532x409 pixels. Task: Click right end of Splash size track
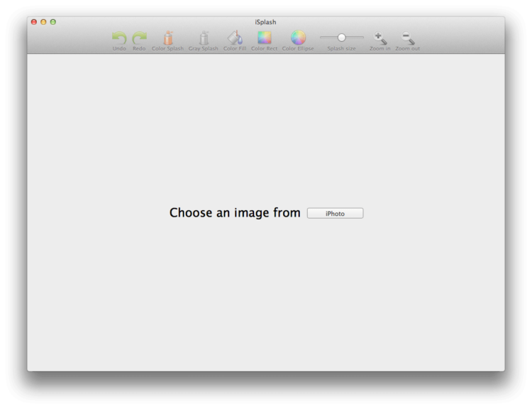click(x=362, y=37)
